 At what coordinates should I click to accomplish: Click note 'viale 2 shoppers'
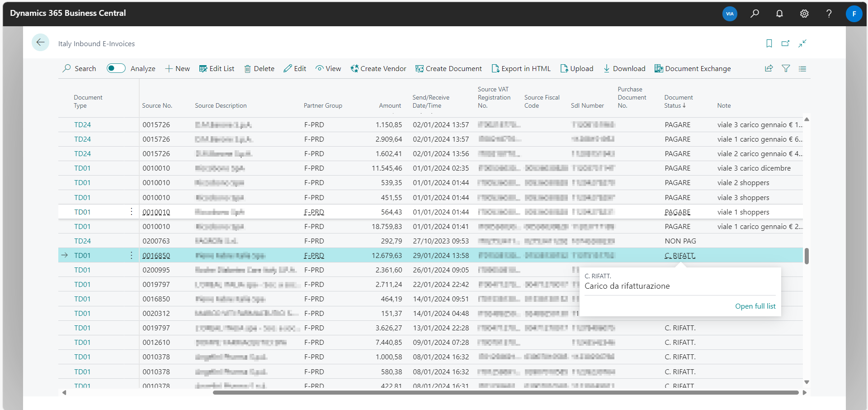point(743,182)
